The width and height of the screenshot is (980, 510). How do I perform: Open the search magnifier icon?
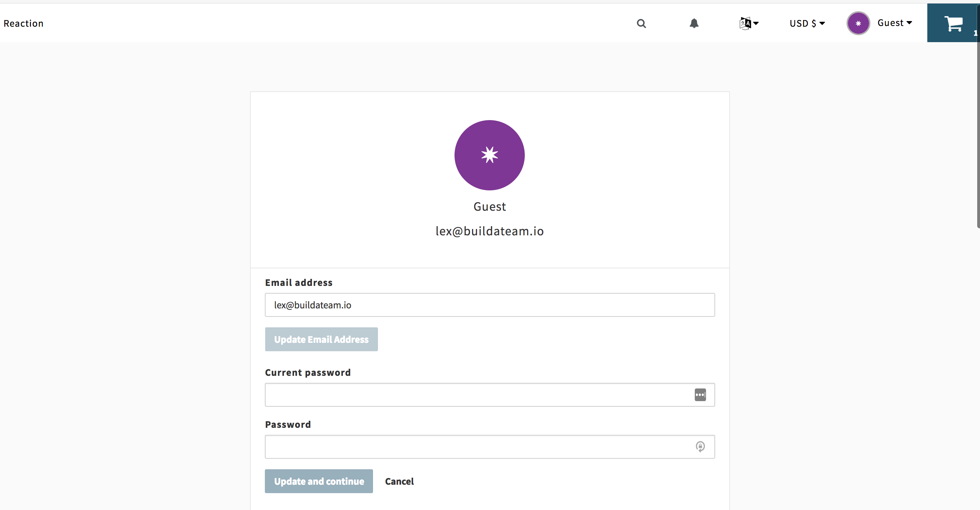coord(641,24)
